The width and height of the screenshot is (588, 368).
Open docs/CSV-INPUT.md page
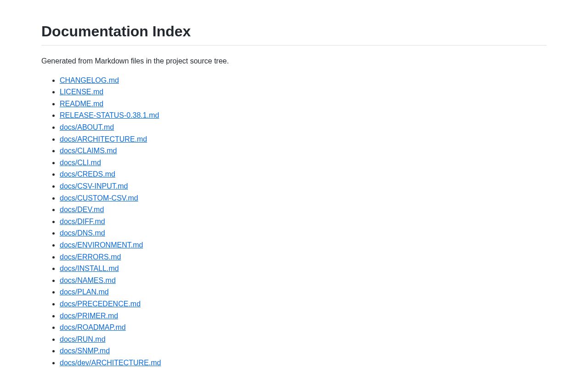pyautogui.click(x=94, y=186)
